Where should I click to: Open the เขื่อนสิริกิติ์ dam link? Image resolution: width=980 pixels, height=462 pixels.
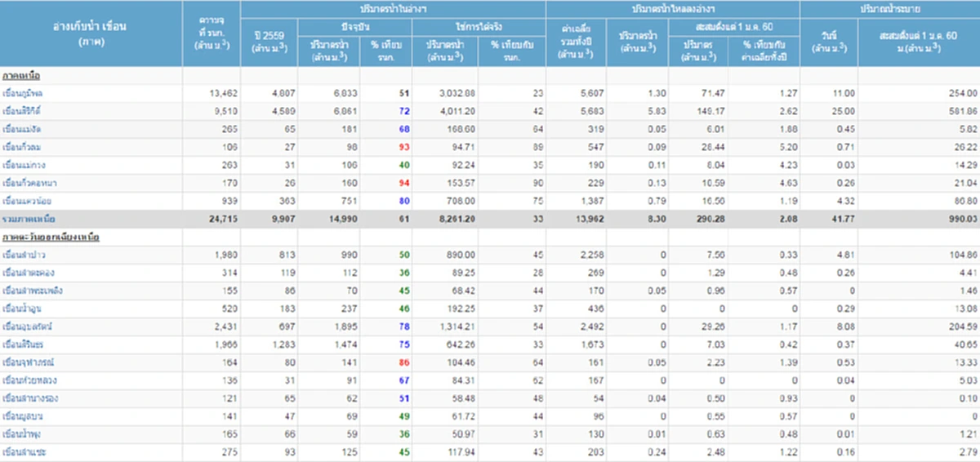point(22,111)
